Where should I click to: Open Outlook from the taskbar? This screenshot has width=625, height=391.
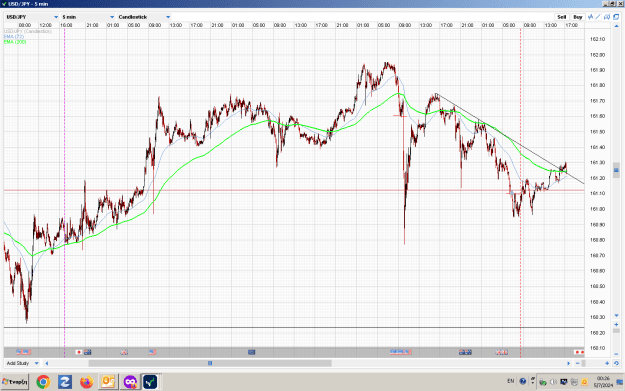[x=108, y=382]
